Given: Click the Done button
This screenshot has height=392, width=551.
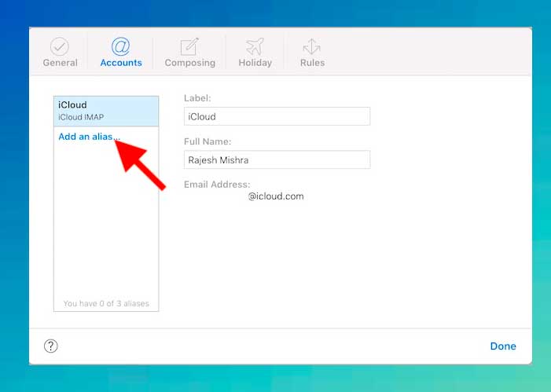Looking at the screenshot, I should click(x=503, y=346).
